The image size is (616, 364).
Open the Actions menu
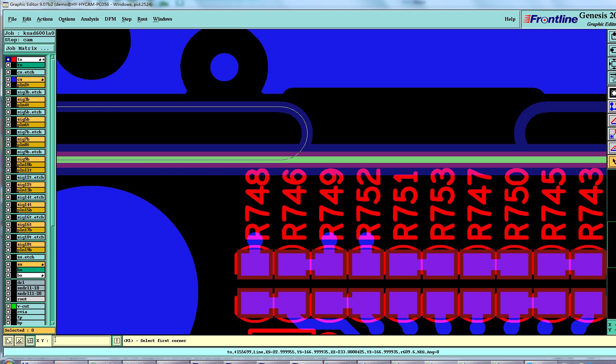click(x=45, y=19)
